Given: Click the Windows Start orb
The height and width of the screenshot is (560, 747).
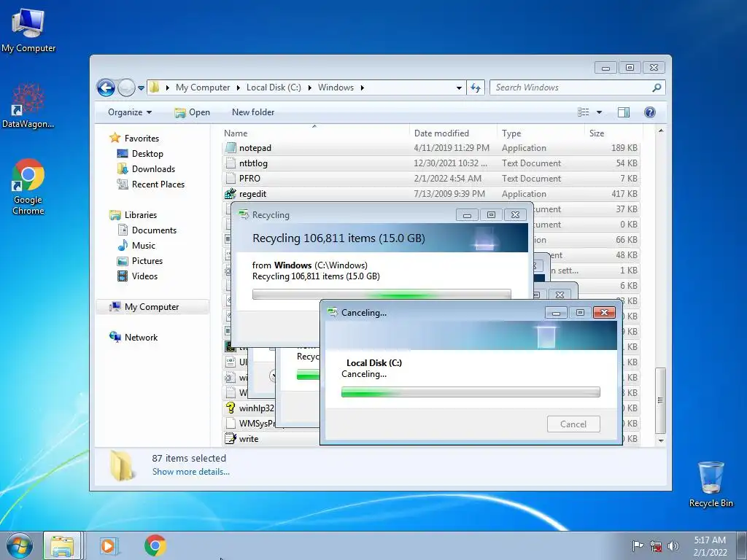Looking at the screenshot, I should coord(20,545).
